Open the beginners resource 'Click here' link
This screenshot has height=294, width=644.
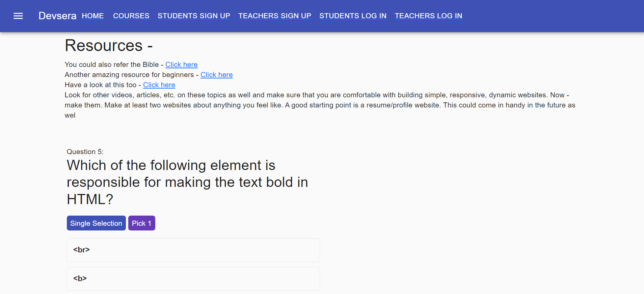217,75
